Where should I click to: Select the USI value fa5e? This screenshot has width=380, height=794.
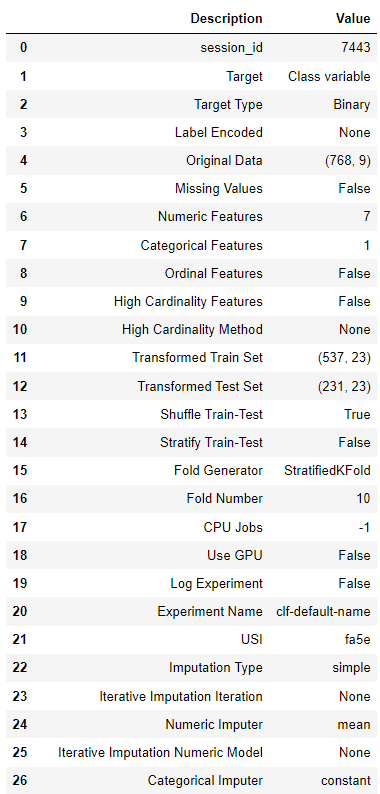357,640
